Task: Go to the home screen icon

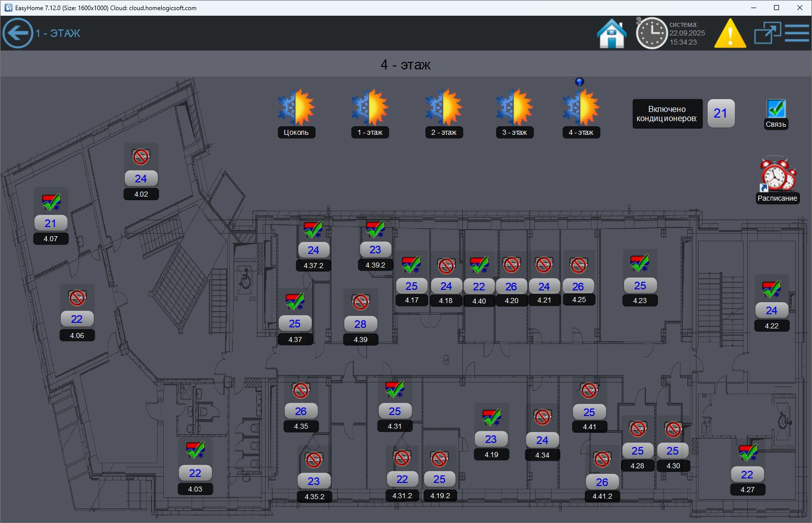Action: 612,33
